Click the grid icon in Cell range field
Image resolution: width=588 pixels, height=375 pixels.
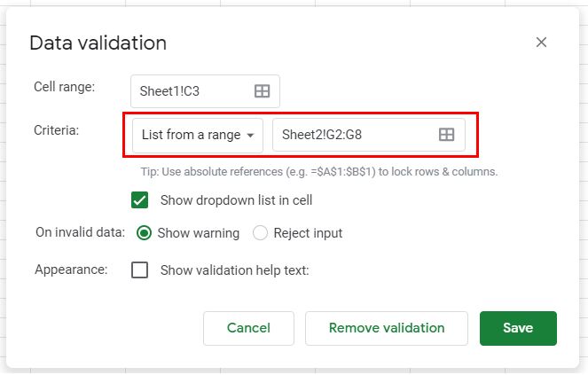coord(262,91)
